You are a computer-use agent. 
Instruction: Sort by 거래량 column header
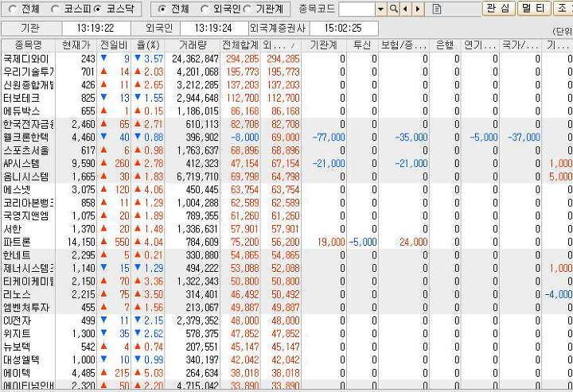point(193,45)
